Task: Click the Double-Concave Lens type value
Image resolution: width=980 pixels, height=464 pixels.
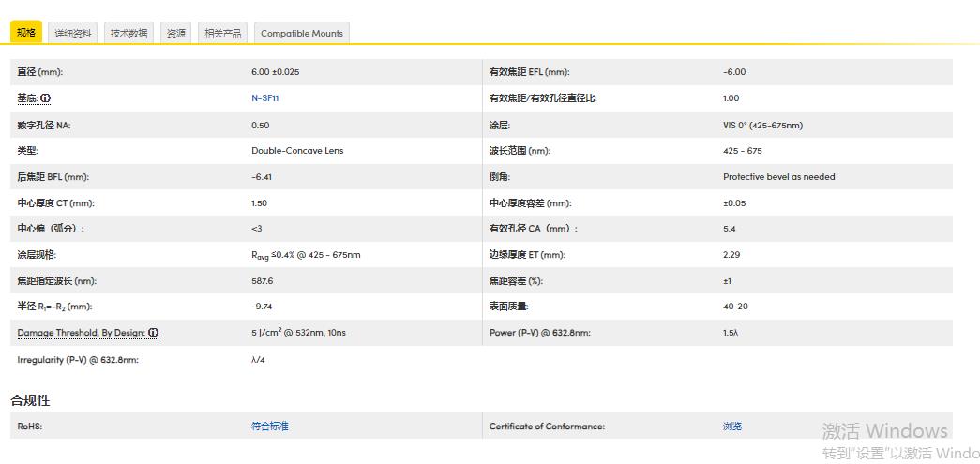Action: point(297,151)
